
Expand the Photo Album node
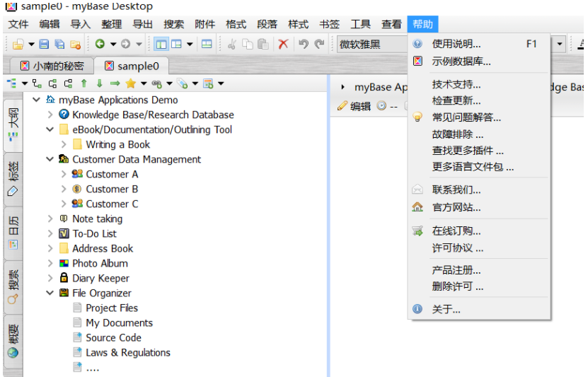(x=50, y=263)
